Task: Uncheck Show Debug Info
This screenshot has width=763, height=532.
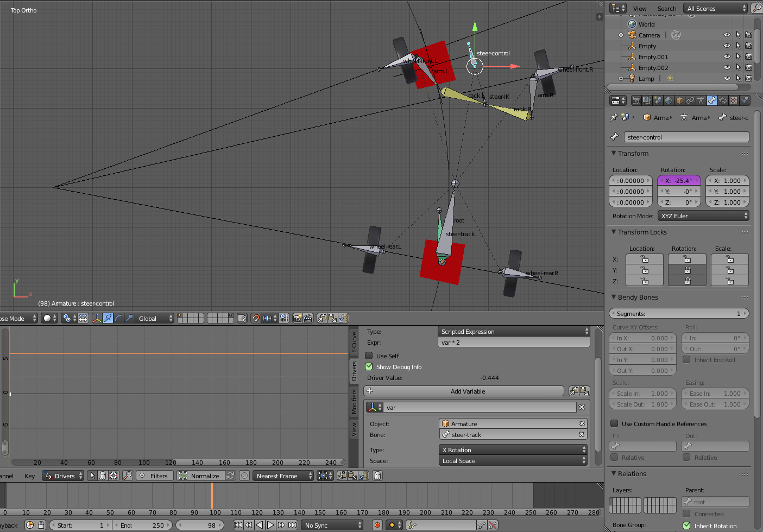Action: (x=369, y=367)
